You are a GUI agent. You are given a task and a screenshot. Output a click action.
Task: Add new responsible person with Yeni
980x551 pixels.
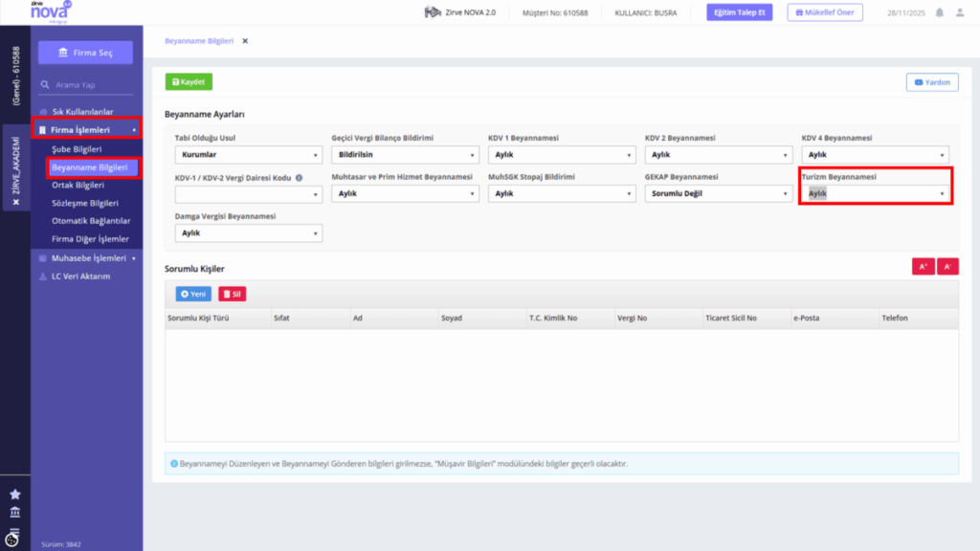pyautogui.click(x=193, y=294)
